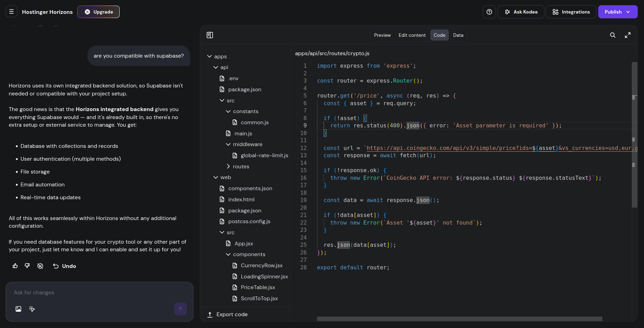Image resolution: width=644 pixels, height=328 pixels.
Task: Switch to the Preview tab
Action: click(382, 35)
